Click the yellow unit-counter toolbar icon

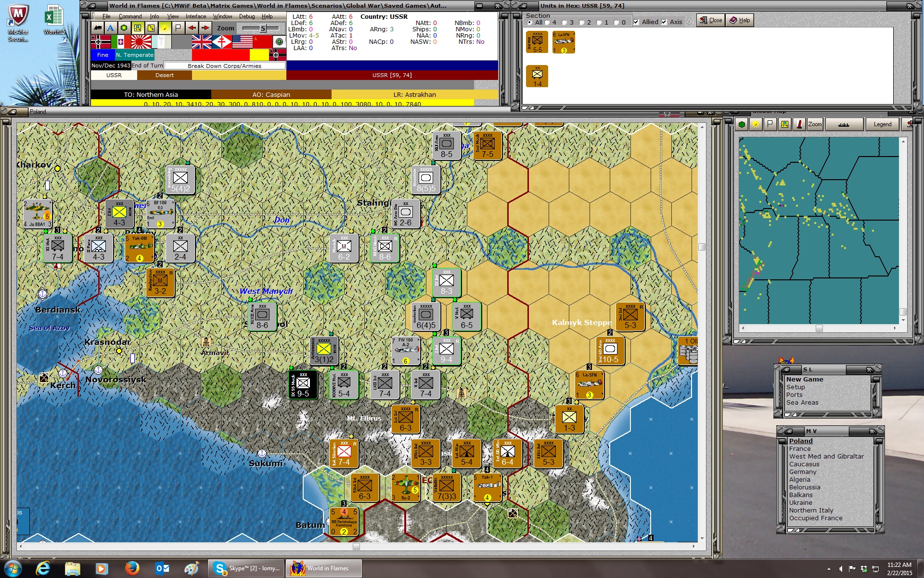coord(138,28)
